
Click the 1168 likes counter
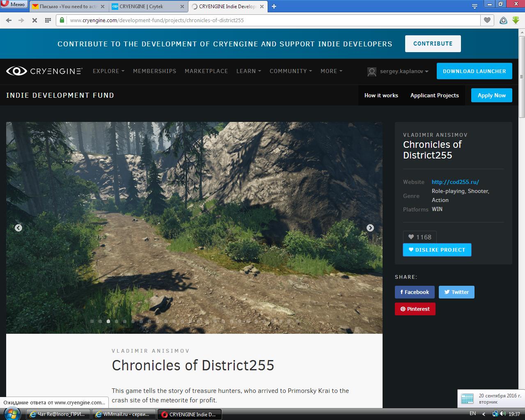(x=420, y=237)
